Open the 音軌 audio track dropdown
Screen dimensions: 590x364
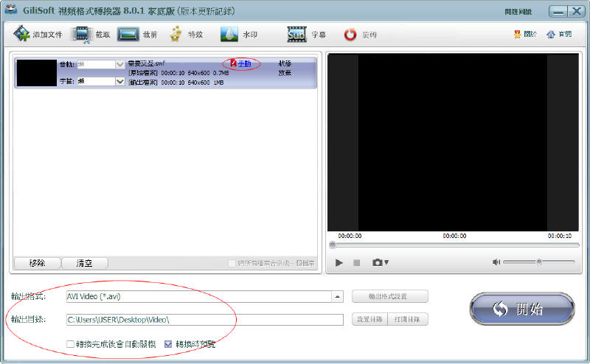pos(120,65)
